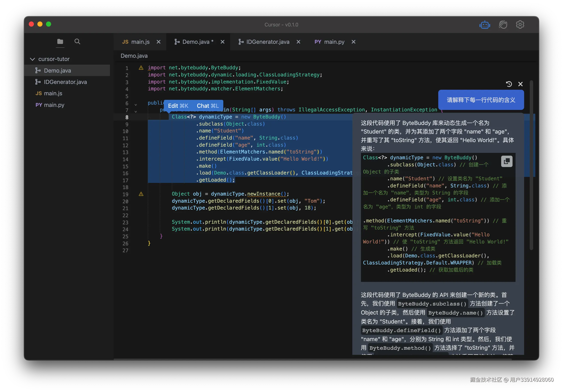Close the chat panel with X
This screenshot has height=392, width=563.
click(520, 84)
